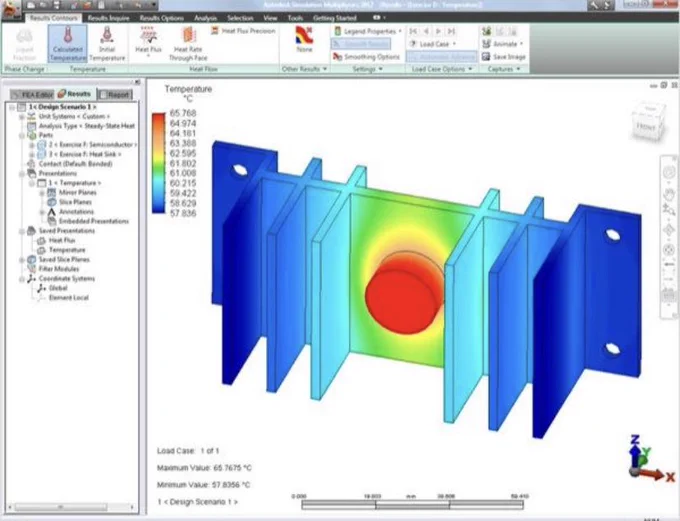Screen dimensions: 680x521
Task: Switch to the Results Options tab
Action: pyautogui.click(x=161, y=18)
